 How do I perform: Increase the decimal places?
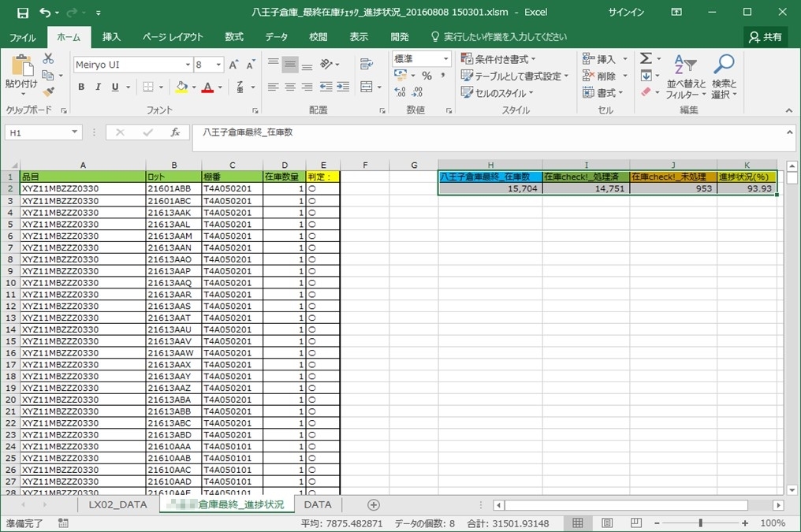(x=400, y=92)
